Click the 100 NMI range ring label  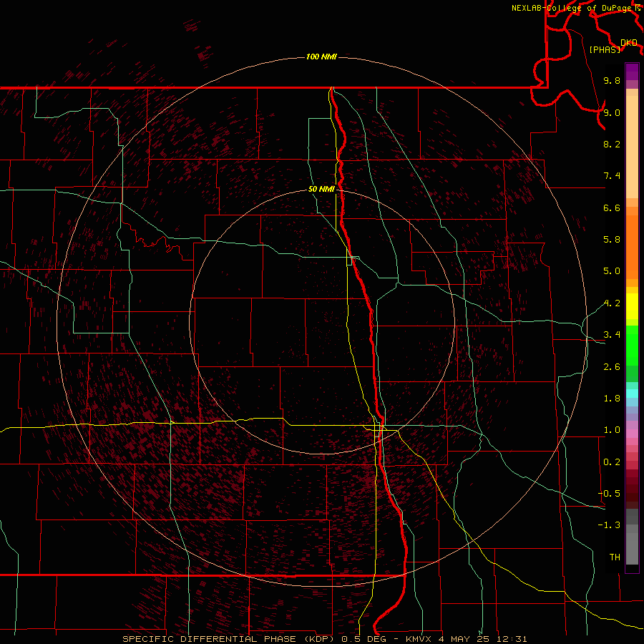tap(321, 57)
